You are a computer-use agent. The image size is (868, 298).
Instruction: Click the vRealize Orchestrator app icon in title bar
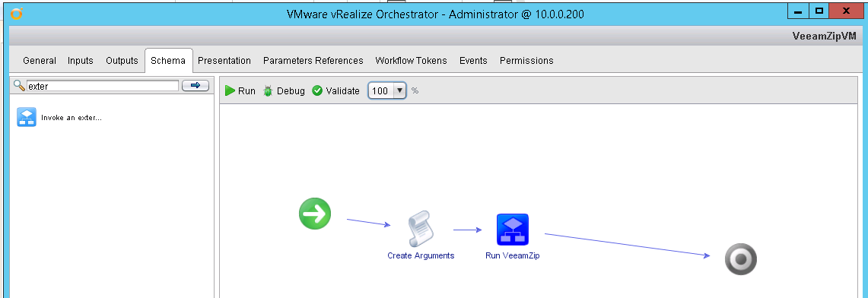point(17,14)
